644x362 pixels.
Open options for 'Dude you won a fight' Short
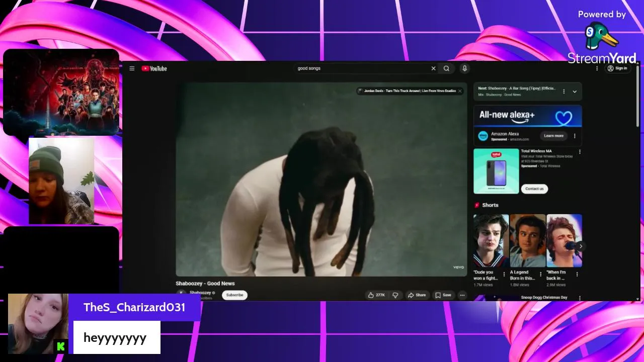pos(504,275)
